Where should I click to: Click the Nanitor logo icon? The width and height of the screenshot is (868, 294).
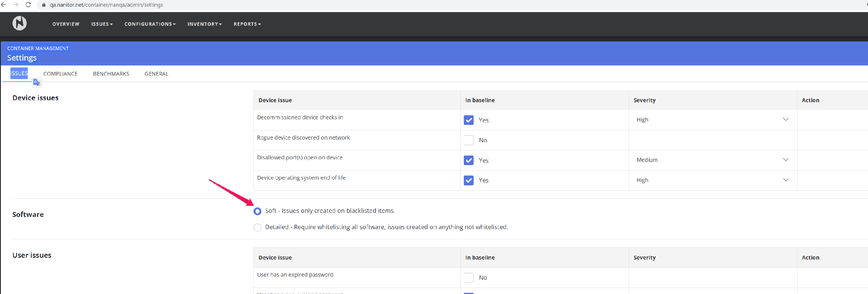click(x=20, y=23)
